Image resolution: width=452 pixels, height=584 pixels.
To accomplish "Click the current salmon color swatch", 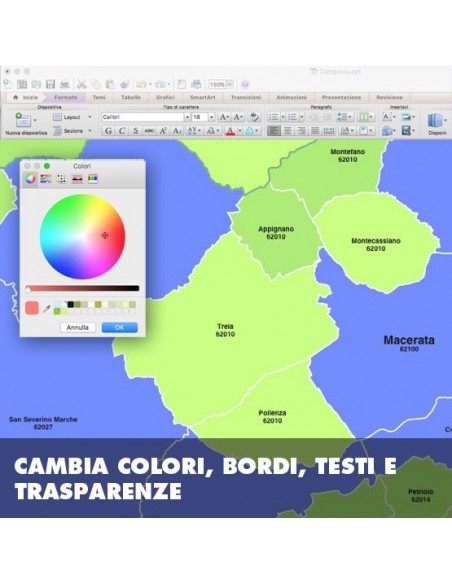I will click(x=32, y=308).
